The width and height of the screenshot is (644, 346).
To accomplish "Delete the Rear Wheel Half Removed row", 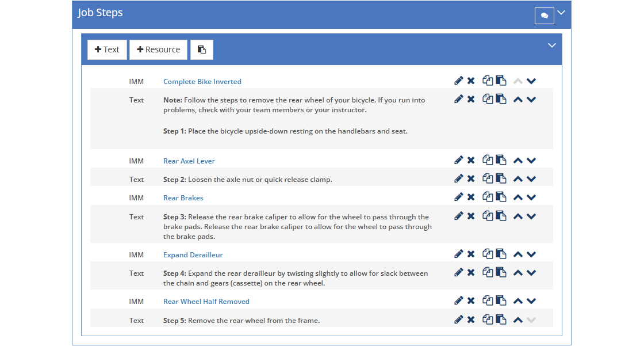I will [x=471, y=301].
